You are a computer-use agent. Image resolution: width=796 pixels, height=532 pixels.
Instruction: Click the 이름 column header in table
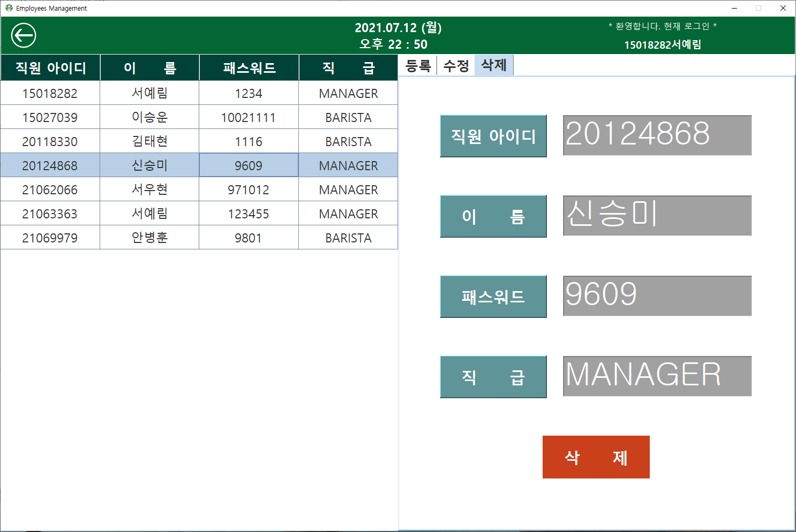pyautogui.click(x=150, y=67)
